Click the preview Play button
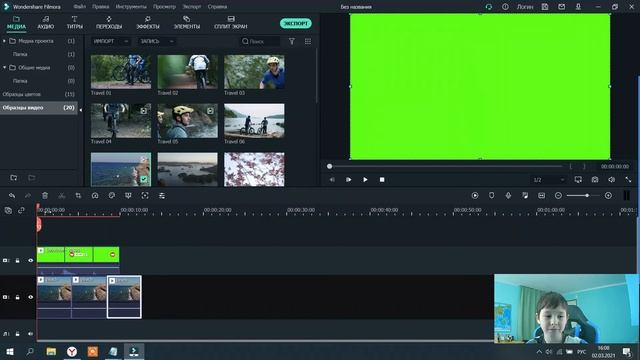640x360 pixels. point(365,180)
